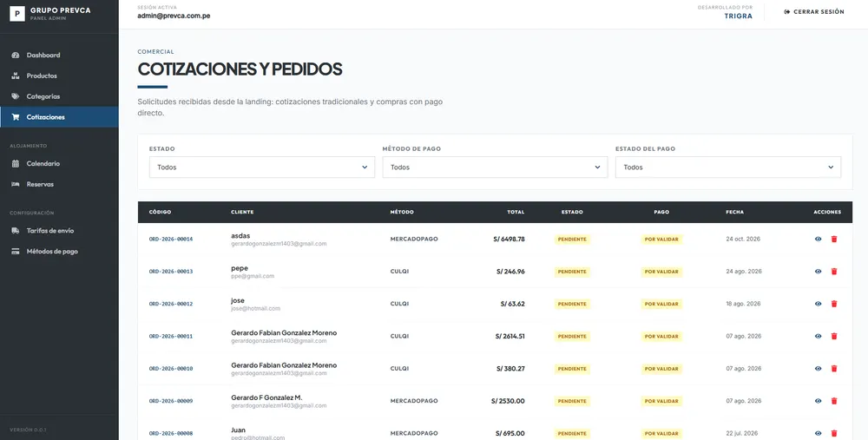Image resolution: width=868 pixels, height=440 pixels.
Task: Open order code ORD-2026-00010
Action: (x=171, y=369)
